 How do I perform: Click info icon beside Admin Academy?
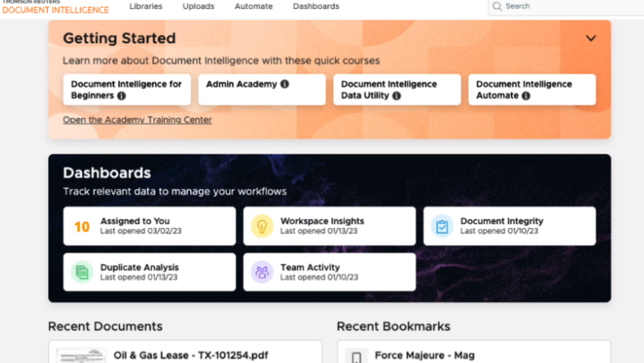tap(285, 84)
